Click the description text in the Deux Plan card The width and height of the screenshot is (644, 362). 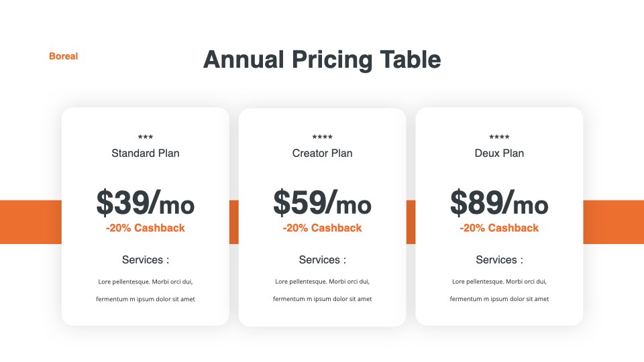pos(499,290)
